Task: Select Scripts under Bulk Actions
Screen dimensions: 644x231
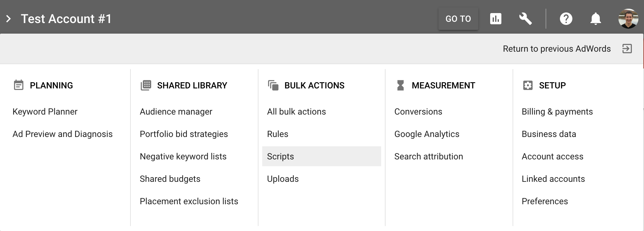Action: coord(281,157)
